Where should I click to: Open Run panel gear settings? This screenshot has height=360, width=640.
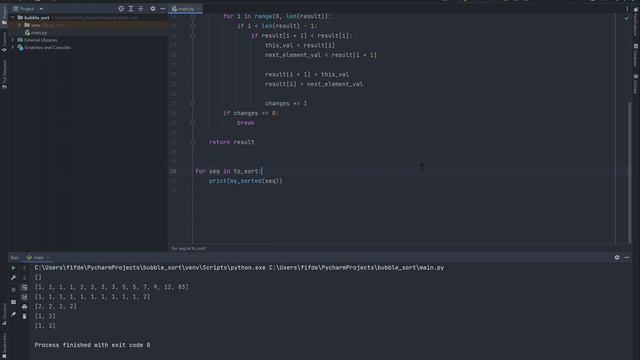[x=617, y=258]
